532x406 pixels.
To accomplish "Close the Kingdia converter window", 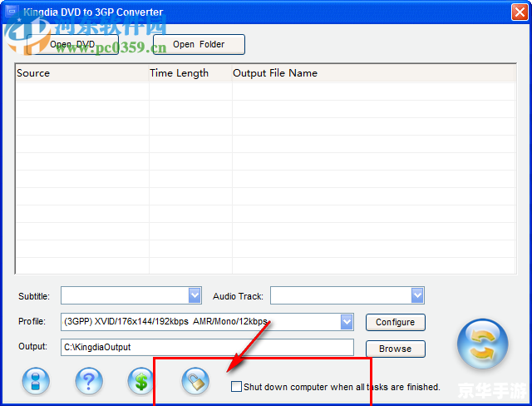I will (x=520, y=12).
